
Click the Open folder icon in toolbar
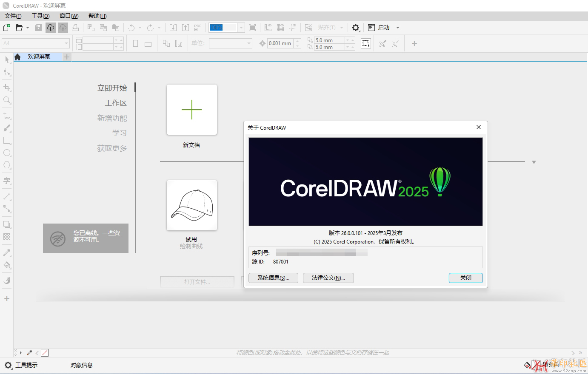(x=19, y=28)
